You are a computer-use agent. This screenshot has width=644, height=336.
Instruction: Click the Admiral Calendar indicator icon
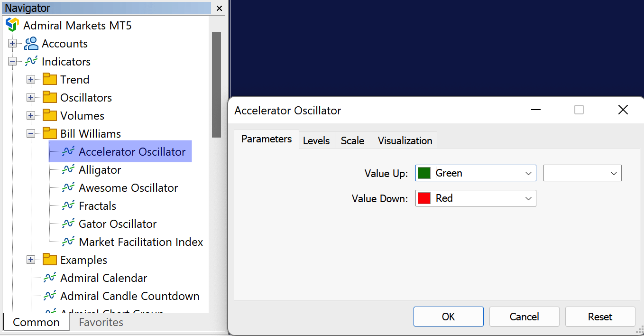coord(50,278)
